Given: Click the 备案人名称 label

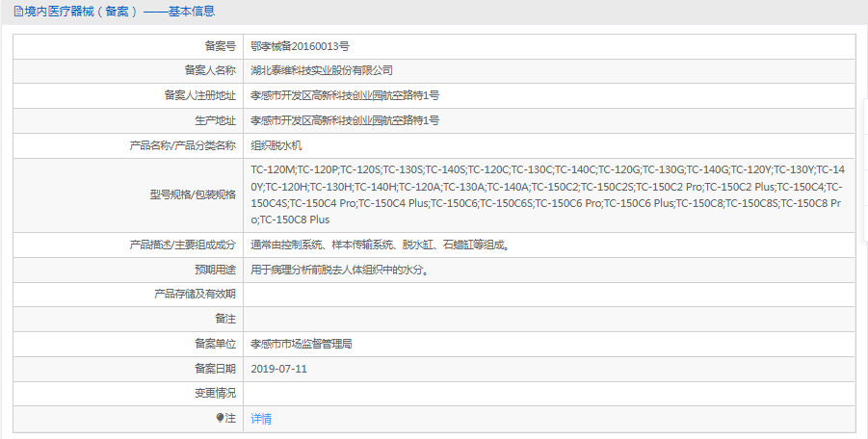Looking at the screenshot, I should 210,71.
